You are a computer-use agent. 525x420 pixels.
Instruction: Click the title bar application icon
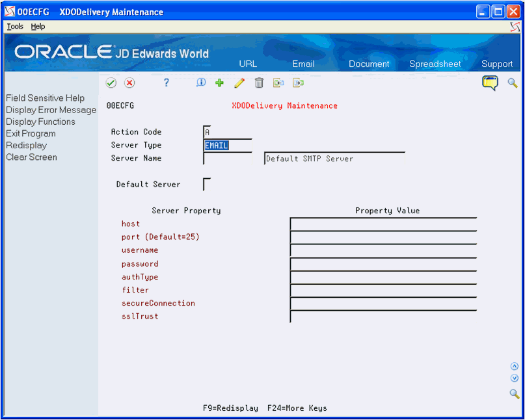tap(10, 12)
